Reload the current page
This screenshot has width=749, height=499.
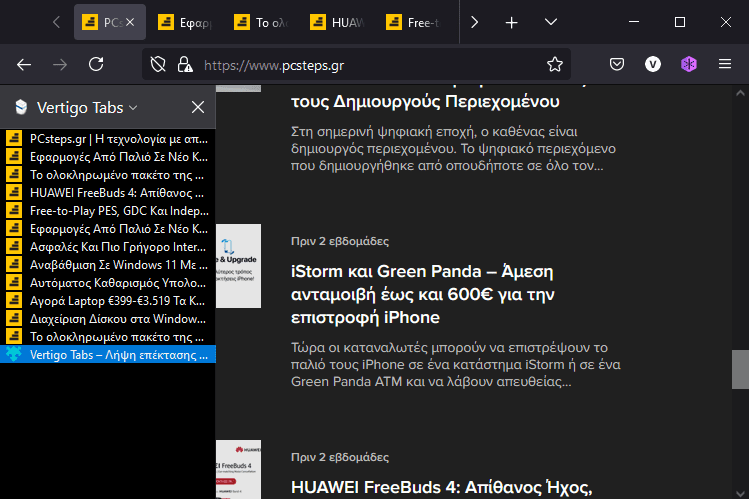pyautogui.click(x=96, y=64)
